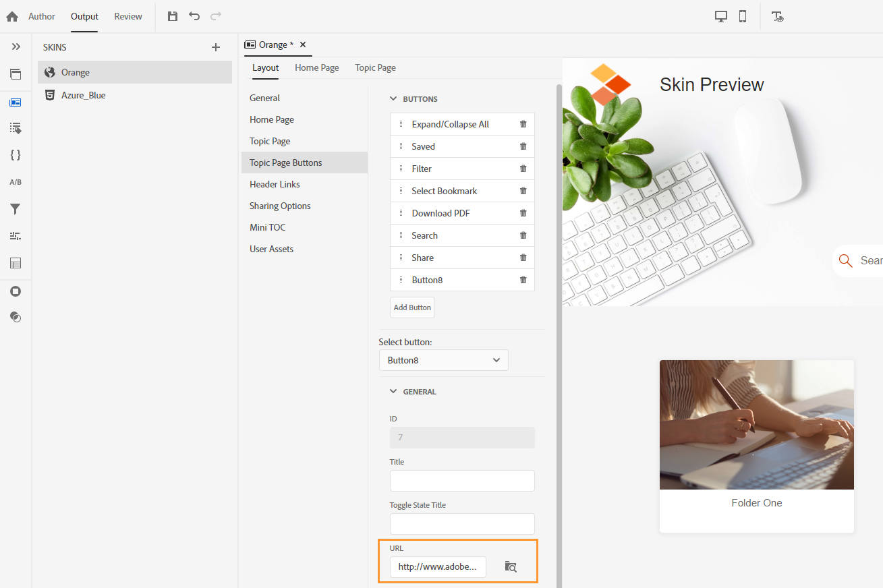Viewport: 883px width, 588px height.
Task: Delete the Download PDF button
Action: click(x=523, y=213)
